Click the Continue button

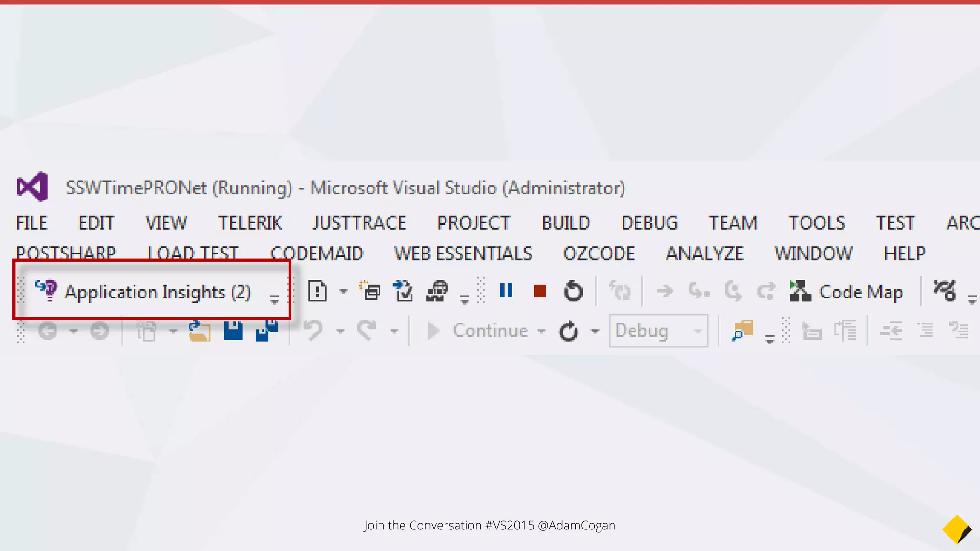pyautogui.click(x=477, y=331)
